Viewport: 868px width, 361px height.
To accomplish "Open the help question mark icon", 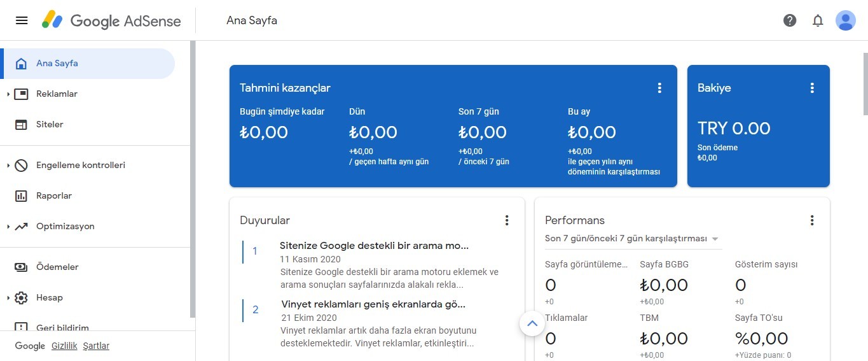I will (790, 20).
